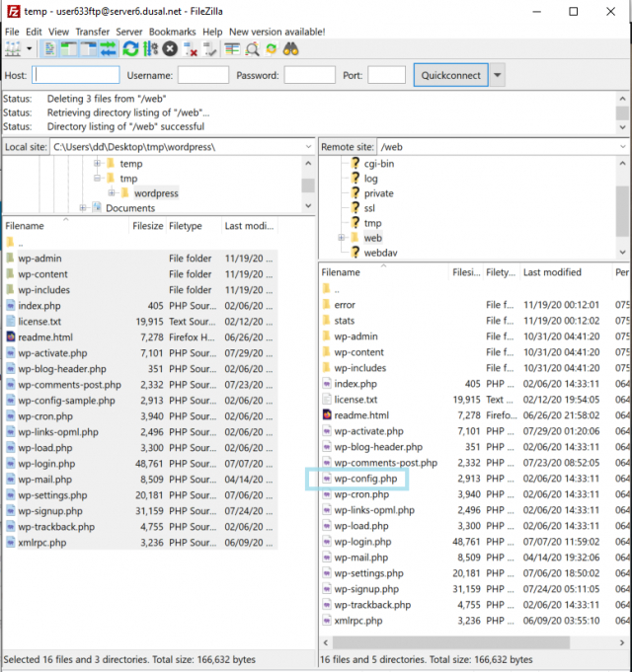Open the View menu
Viewport: 632px width, 672px height.
pos(58,32)
